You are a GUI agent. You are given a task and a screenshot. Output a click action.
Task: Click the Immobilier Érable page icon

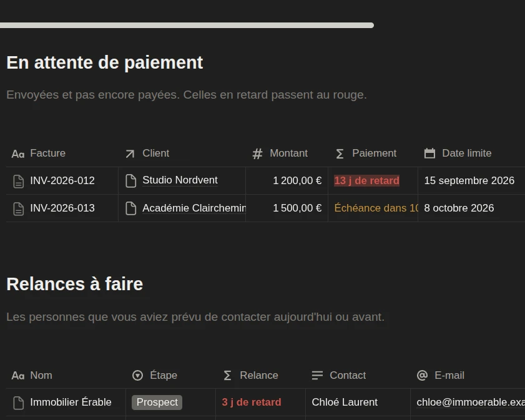pyautogui.click(x=18, y=403)
